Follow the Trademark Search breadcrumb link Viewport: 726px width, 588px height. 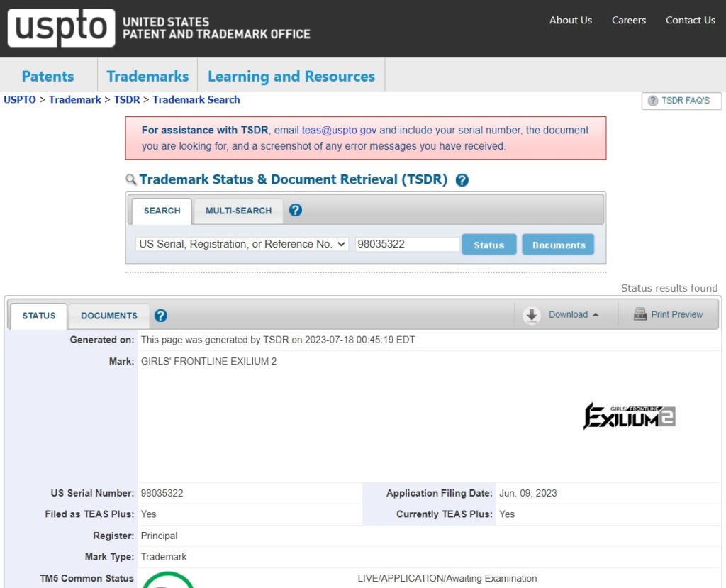pyautogui.click(x=196, y=100)
